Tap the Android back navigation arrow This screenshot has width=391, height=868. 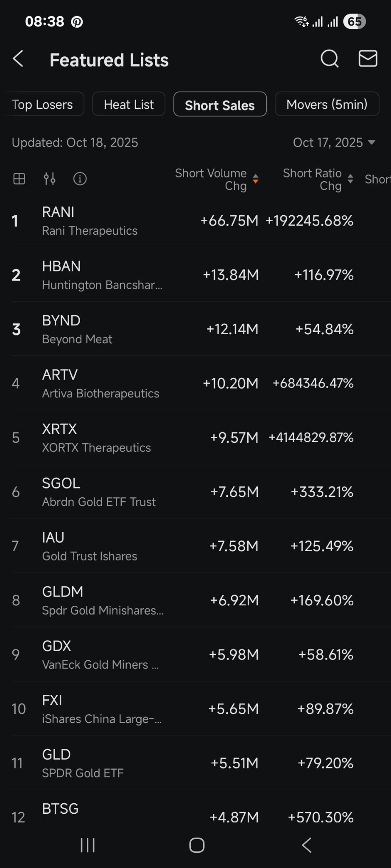coord(307,845)
